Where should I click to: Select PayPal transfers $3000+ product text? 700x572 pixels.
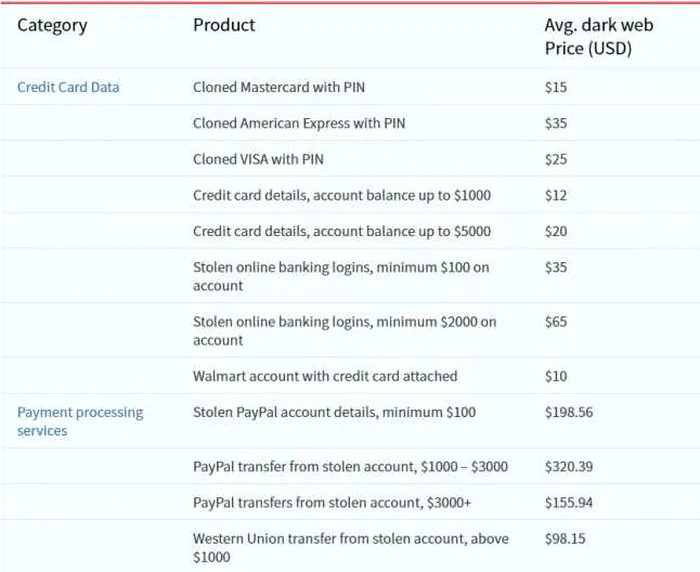(332, 502)
